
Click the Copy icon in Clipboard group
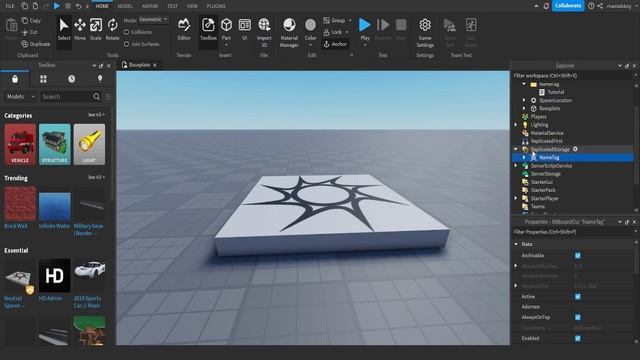coord(25,20)
